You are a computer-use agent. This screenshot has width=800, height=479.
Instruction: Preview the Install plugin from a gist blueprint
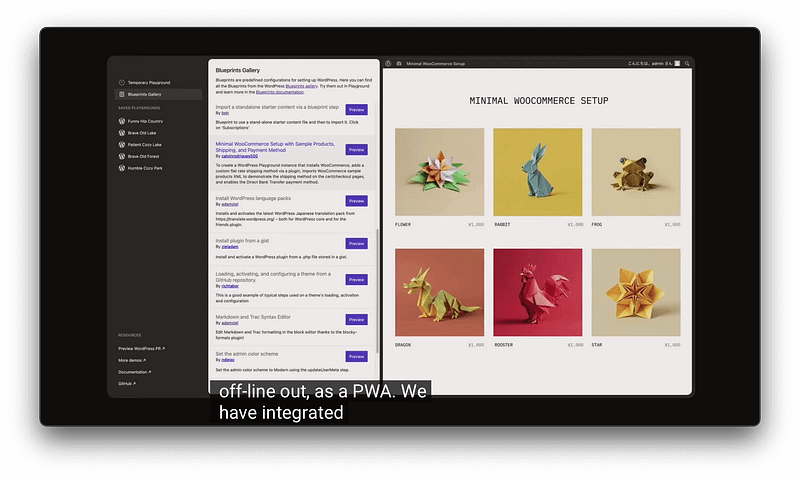point(357,244)
